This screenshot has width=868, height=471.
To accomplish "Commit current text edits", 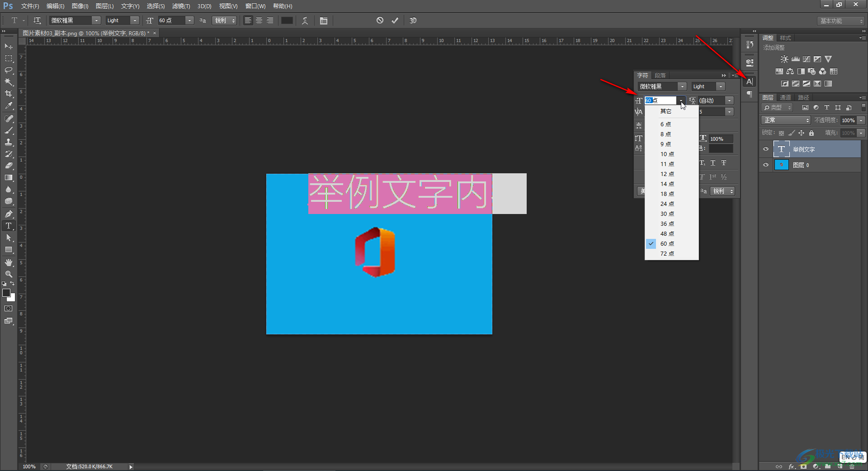I will tap(395, 20).
